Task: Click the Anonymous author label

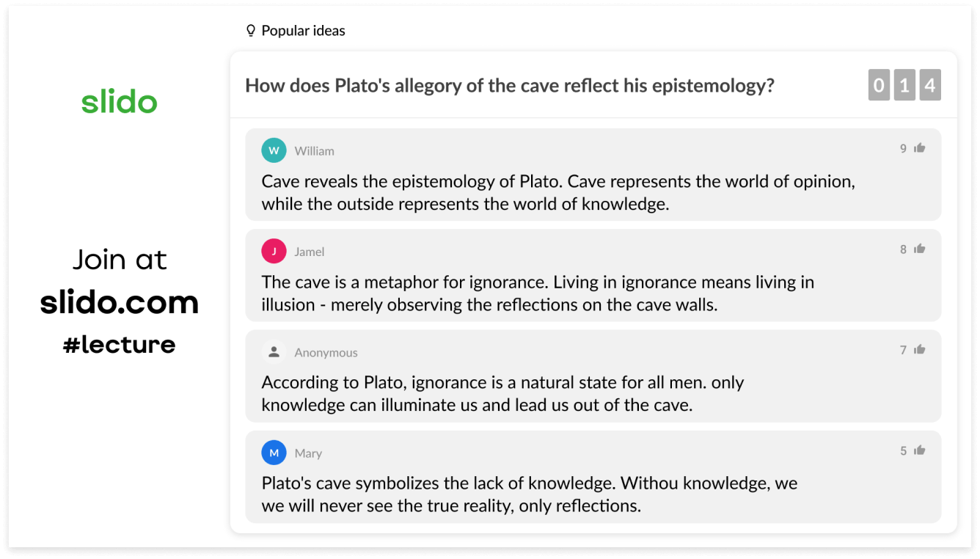Action: 326,353
